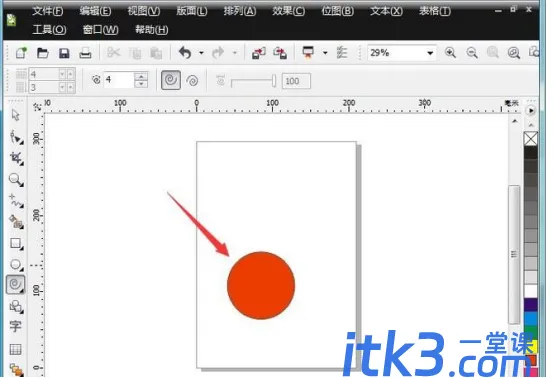Select the no-fill X swatch
Screen dimensions: 554x378
(x=530, y=138)
